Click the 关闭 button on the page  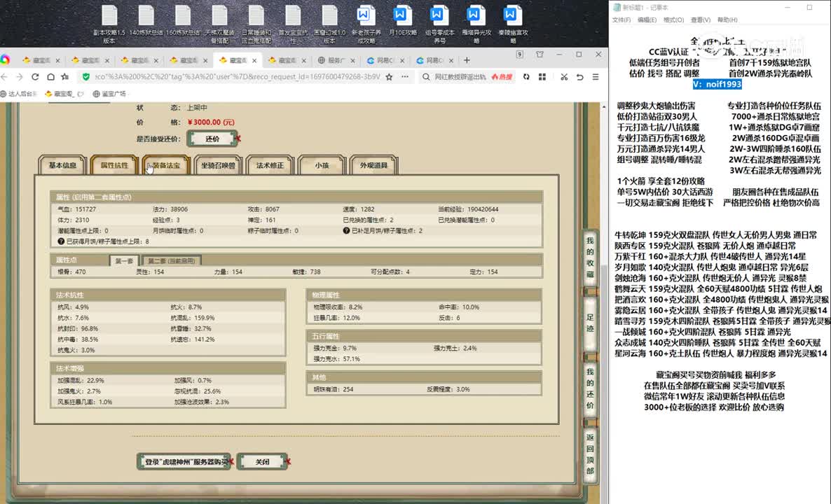click(262, 461)
